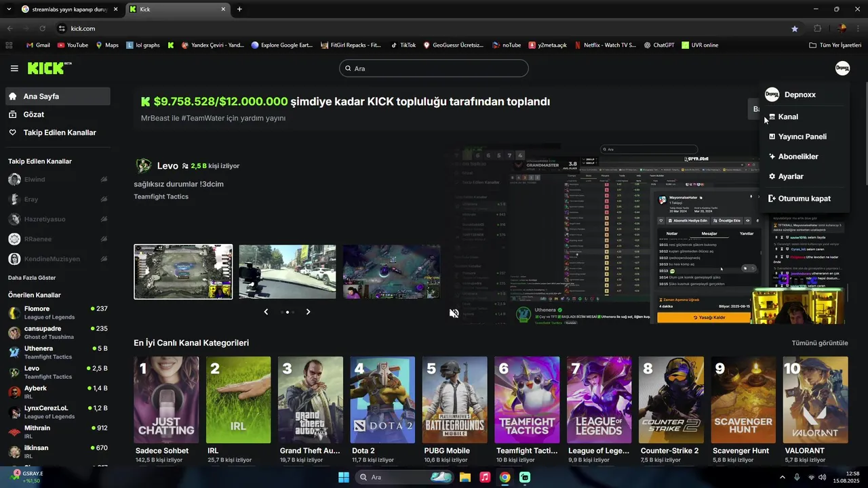Open recommended channel Uthenera

click(x=58, y=352)
